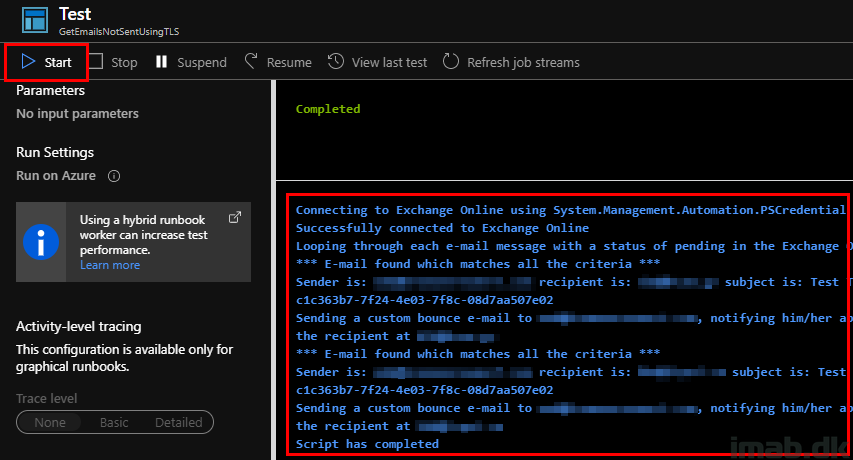Start the runbook test
This screenshot has width=853, height=460.
point(46,63)
